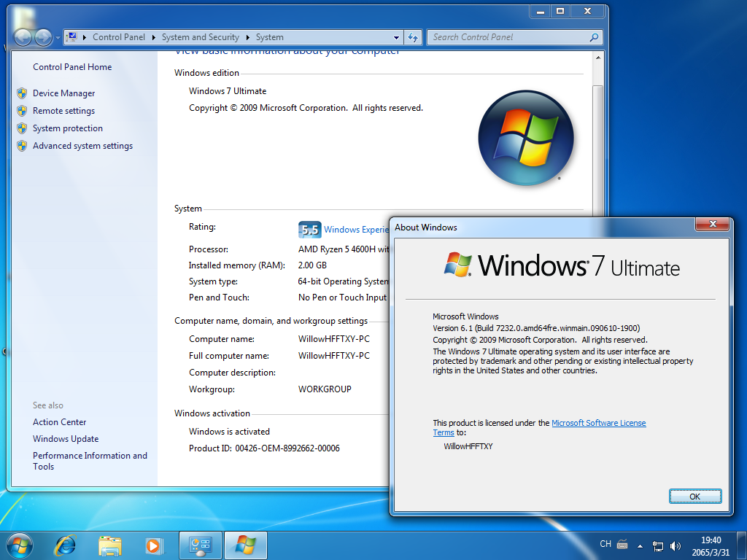Open the Microsoft Software License Terms link
747x560 pixels.
(598, 423)
